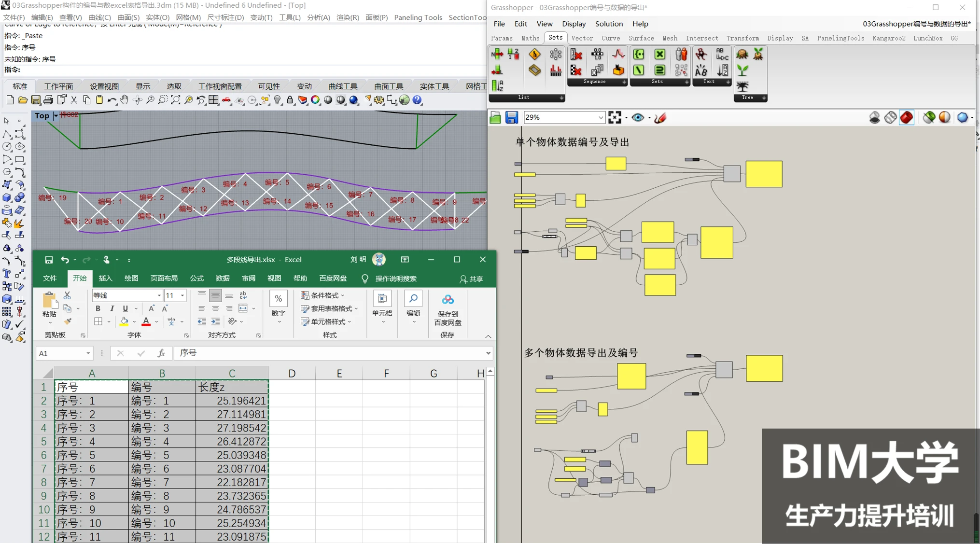Click the Bold formatting button in Excel

coord(98,308)
